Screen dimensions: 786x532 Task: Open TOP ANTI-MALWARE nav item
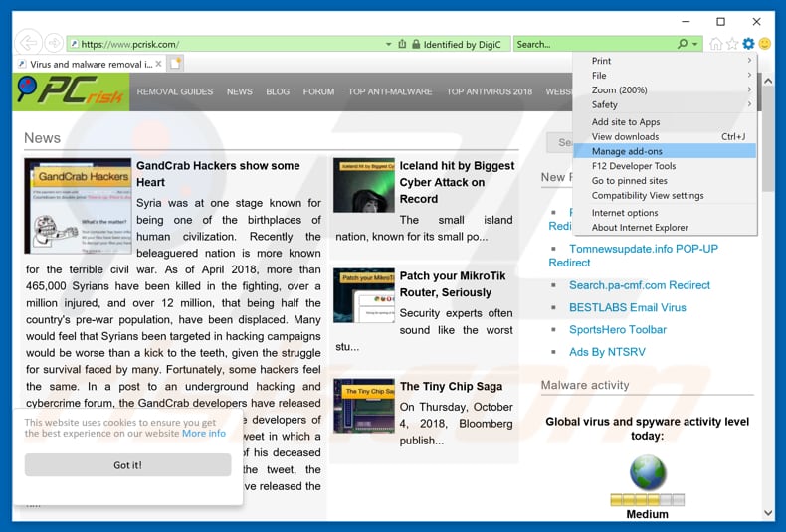390,91
